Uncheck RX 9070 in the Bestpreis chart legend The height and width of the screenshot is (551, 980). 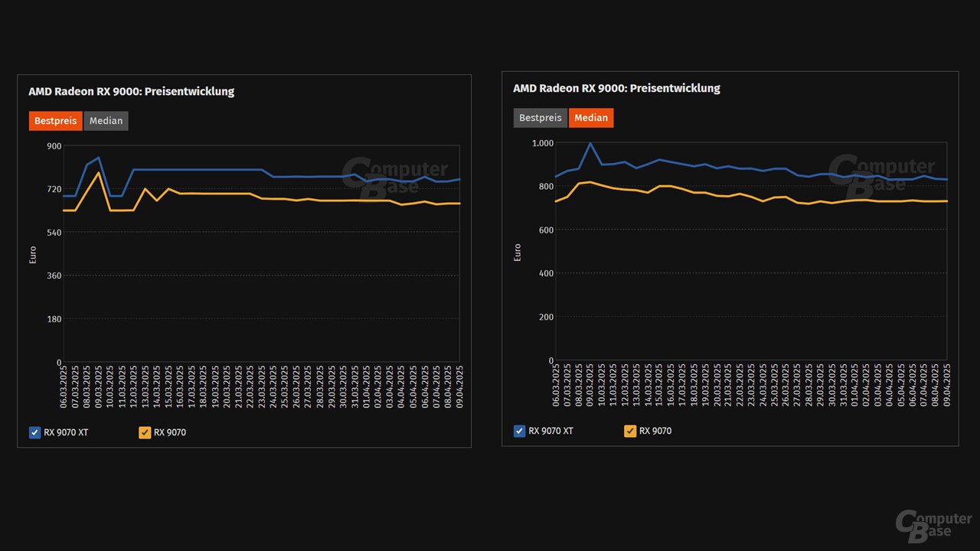[x=145, y=432]
